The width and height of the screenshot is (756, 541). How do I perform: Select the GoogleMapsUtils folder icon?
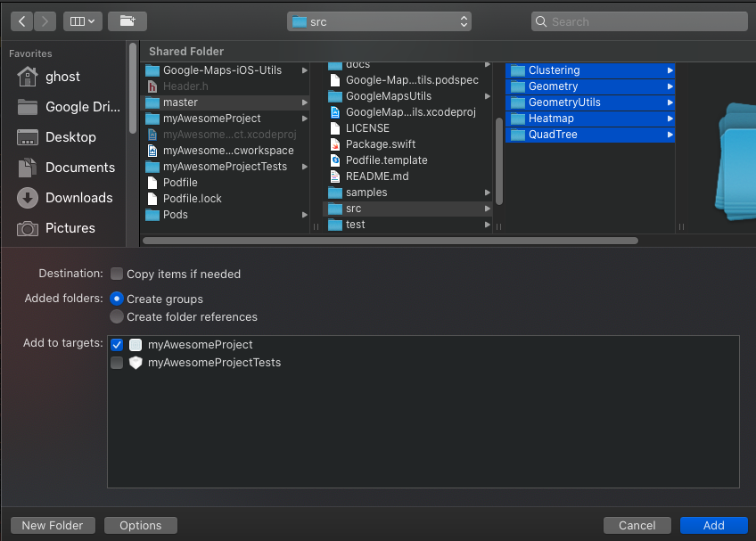click(x=335, y=96)
